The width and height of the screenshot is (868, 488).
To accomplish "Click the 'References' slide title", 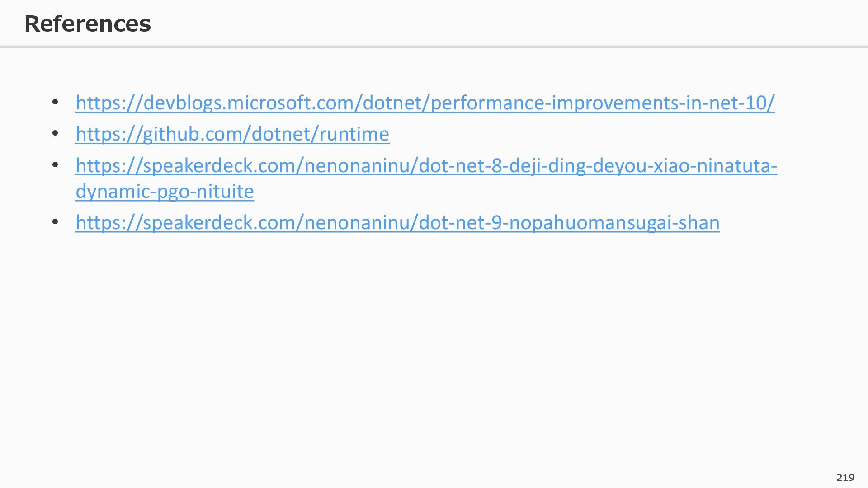I will pos(87,23).
